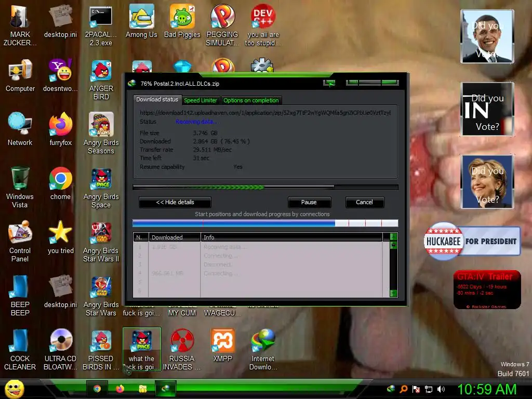Click the magnifier search tray icon

click(x=403, y=389)
